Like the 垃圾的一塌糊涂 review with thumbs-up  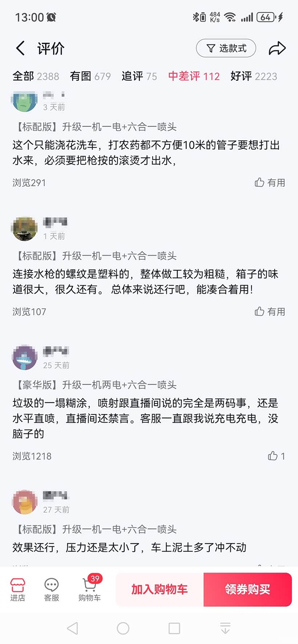[x=276, y=456]
